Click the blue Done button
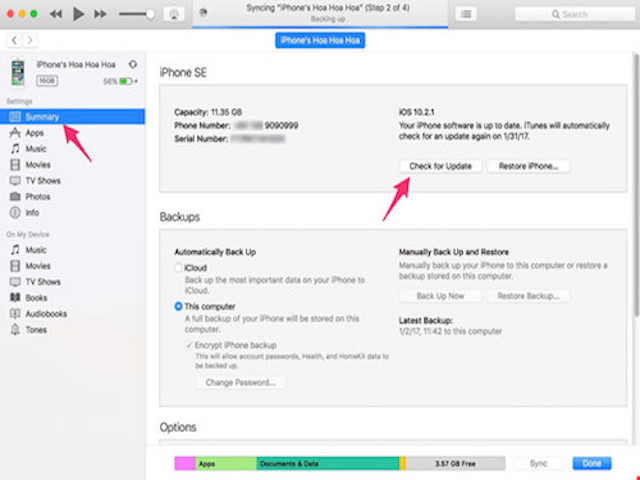This screenshot has height=480, width=640. click(x=592, y=463)
